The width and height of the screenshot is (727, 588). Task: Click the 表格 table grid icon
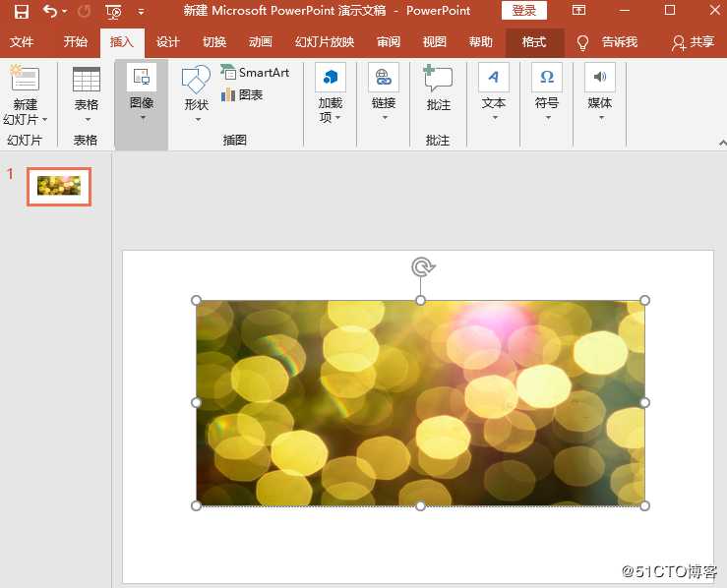[x=87, y=80]
